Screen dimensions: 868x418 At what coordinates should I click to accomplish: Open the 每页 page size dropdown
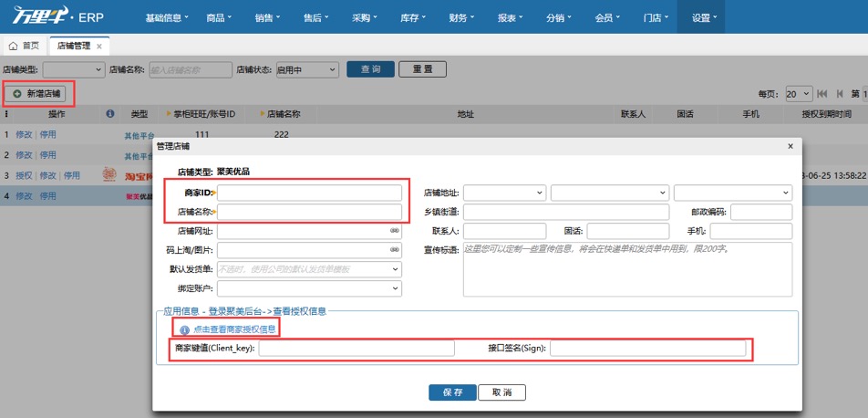pyautogui.click(x=799, y=94)
